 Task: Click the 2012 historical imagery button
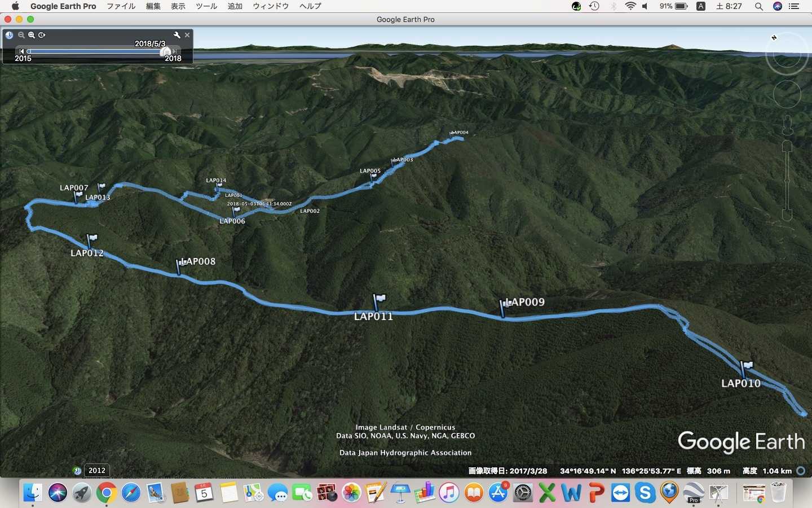click(96, 470)
